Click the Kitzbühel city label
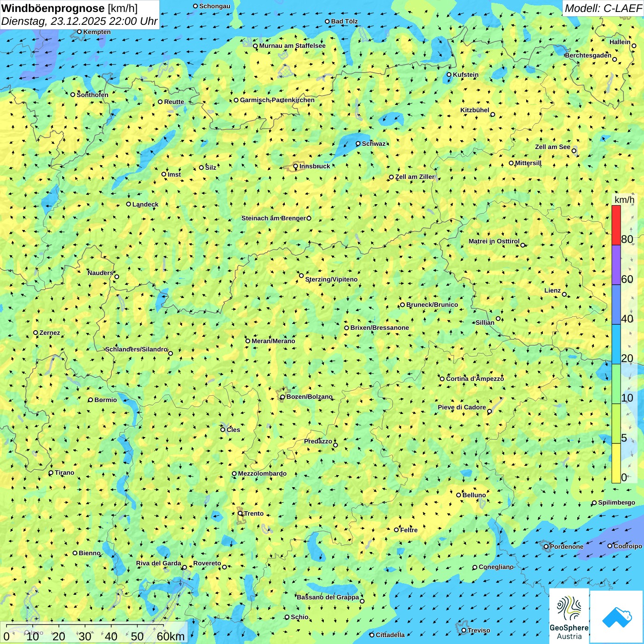Viewport: 644px width, 644px height. 475,110
